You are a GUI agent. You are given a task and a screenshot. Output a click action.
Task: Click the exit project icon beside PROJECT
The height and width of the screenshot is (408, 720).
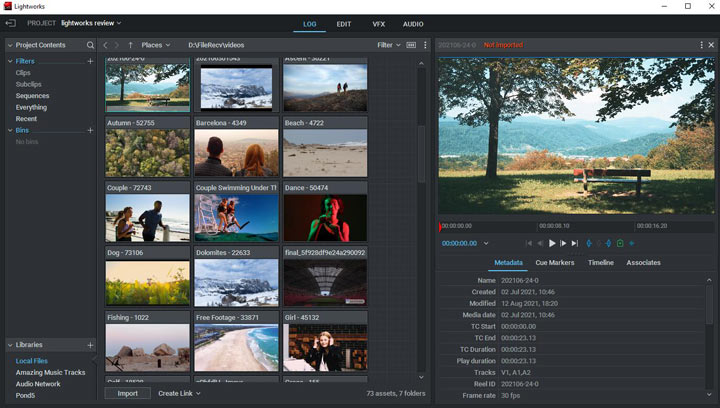click(x=11, y=23)
